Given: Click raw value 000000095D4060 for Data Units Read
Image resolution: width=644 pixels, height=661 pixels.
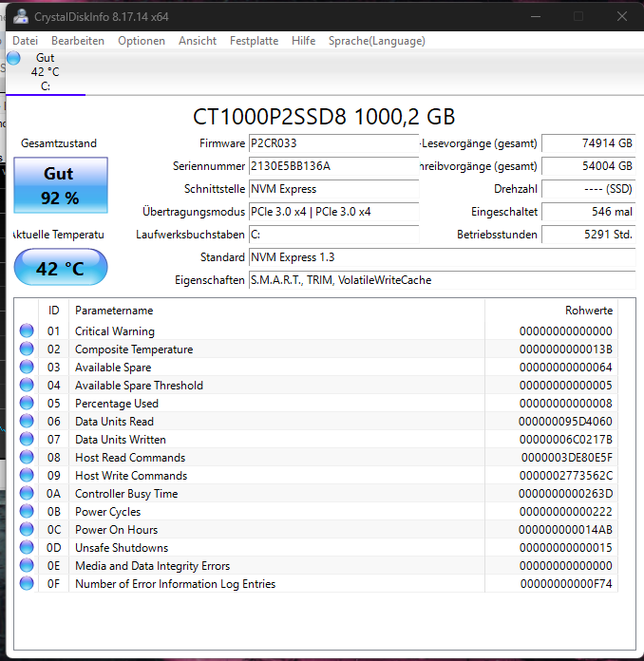Looking at the screenshot, I should pos(565,422).
